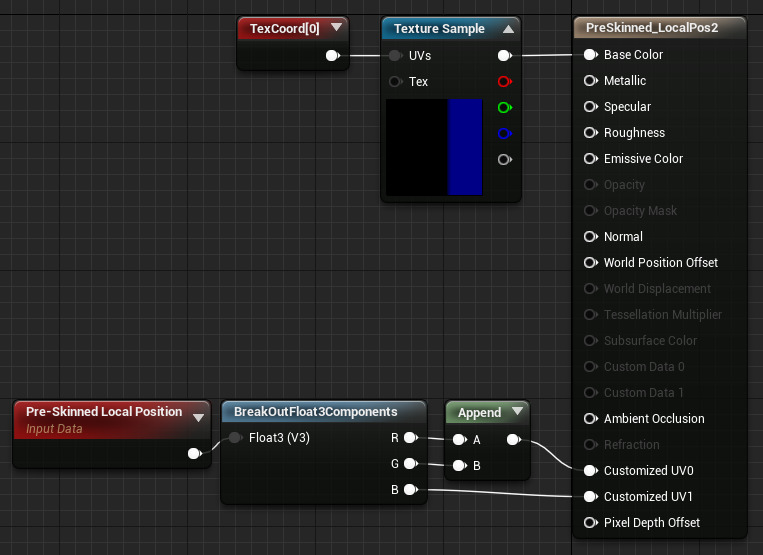Click the alpha output pin on Texture Sample
Screen dimensions: 763x555
click(504, 160)
